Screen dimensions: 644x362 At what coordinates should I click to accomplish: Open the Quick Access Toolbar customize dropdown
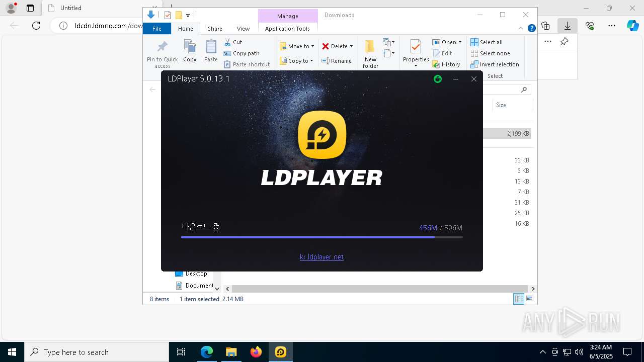[x=188, y=15]
